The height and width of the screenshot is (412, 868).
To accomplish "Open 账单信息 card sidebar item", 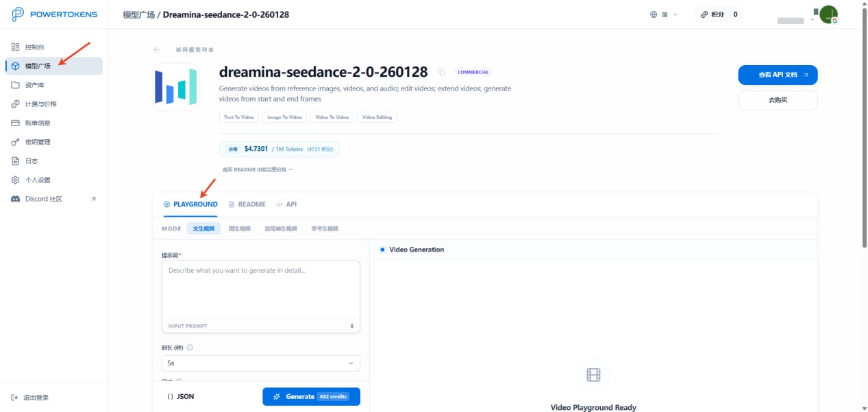I will point(53,123).
